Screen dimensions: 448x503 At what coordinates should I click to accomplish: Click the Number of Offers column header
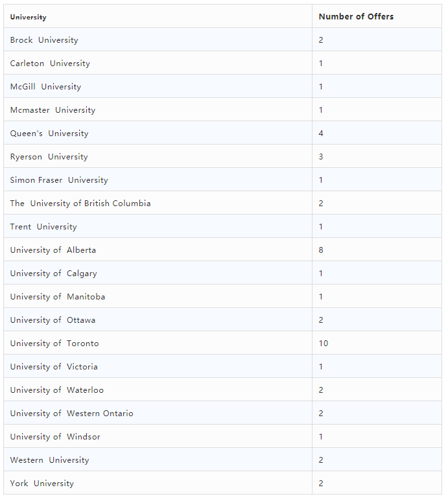coord(356,17)
